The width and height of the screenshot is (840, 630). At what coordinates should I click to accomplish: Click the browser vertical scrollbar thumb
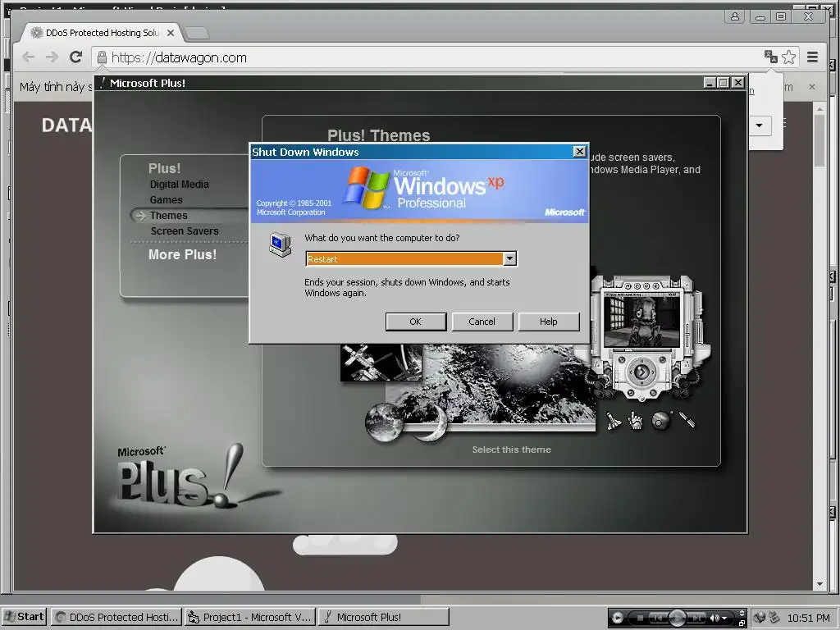[x=819, y=140]
